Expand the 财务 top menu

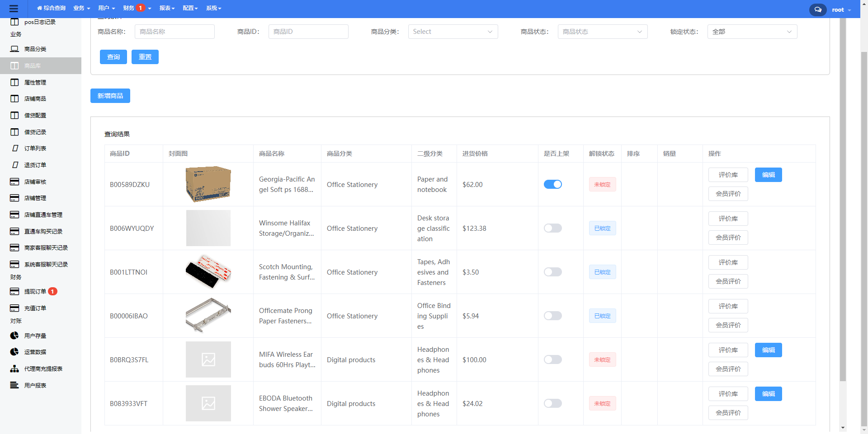(x=137, y=8)
